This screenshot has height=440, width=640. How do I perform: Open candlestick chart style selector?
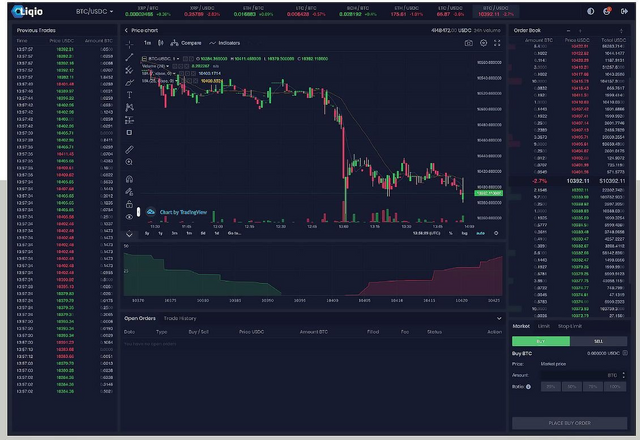point(161,43)
